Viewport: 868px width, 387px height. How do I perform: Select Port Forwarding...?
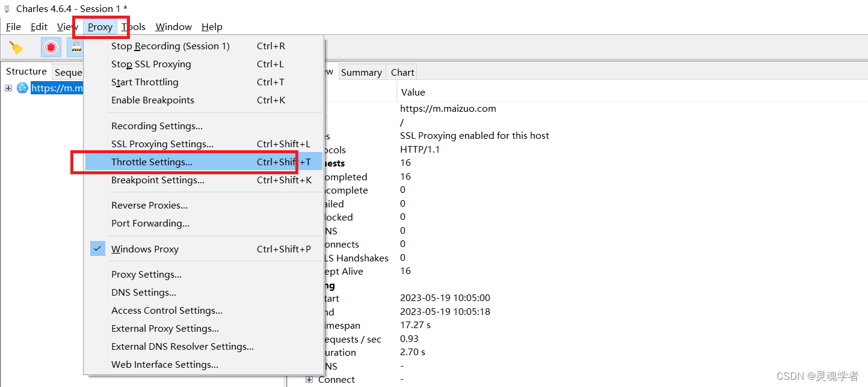click(203, 224)
